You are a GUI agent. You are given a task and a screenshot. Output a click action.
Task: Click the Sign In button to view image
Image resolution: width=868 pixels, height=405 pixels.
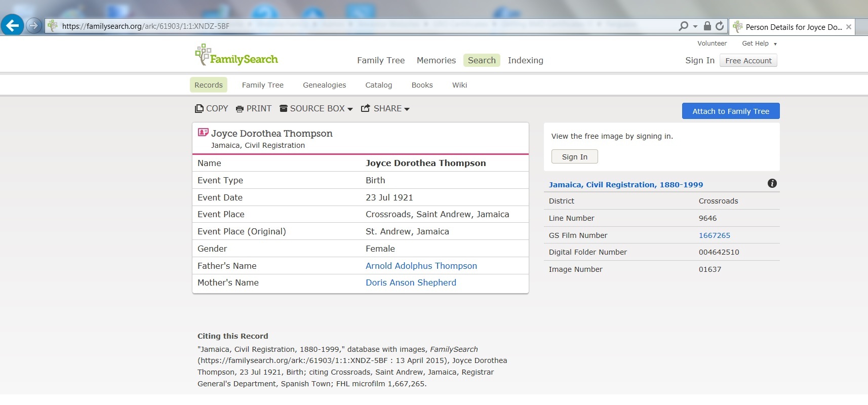coord(574,157)
